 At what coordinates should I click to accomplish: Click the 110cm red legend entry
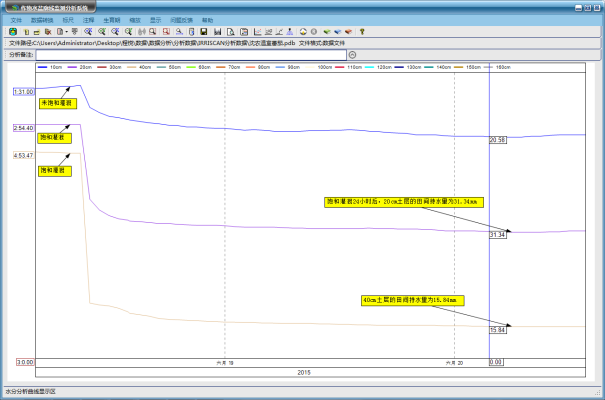348,67
